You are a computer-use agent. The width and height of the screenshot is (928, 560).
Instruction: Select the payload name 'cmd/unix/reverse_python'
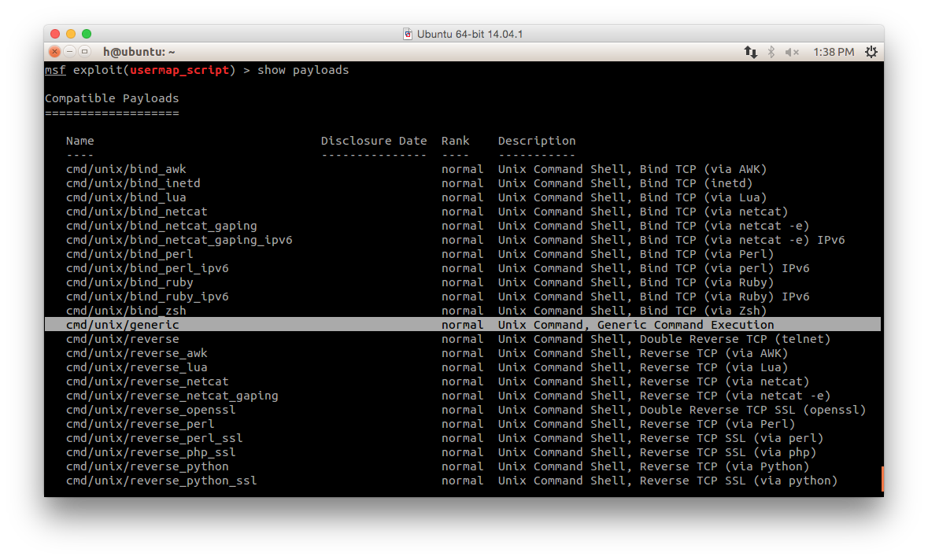(147, 466)
